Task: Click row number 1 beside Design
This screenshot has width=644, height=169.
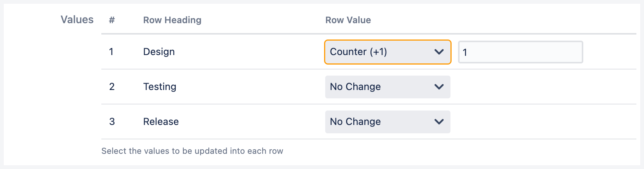Action: pyautogui.click(x=111, y=52)
